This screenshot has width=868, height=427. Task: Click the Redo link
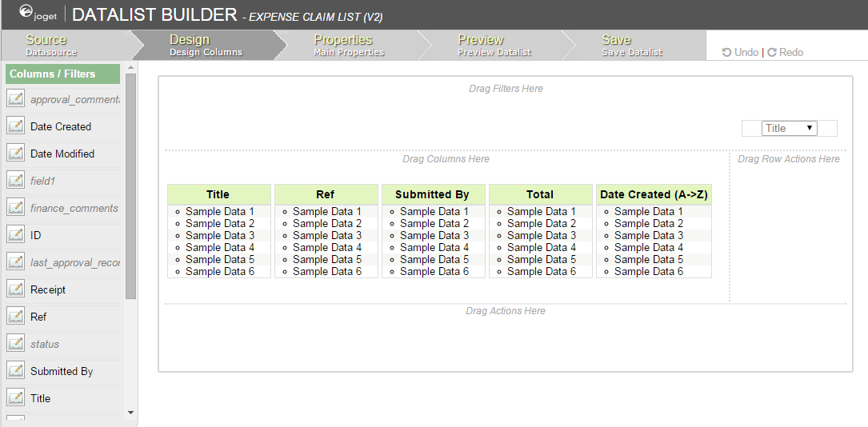(x=786, y=52)
